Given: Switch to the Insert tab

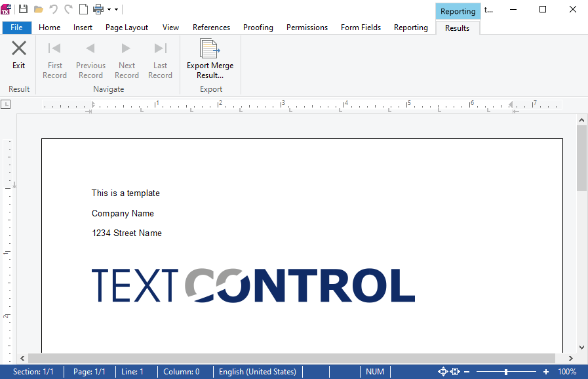Looking at the screenshot, I should tap(83, 28).
